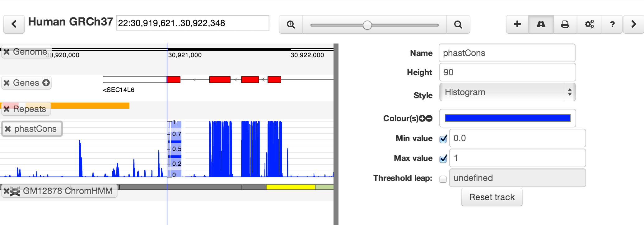Image resolution: width=644 pixels, height=225 pixels.
Task: Toggle the highlighted binoculars toolbar button
Action: click(x=541, y=24)
